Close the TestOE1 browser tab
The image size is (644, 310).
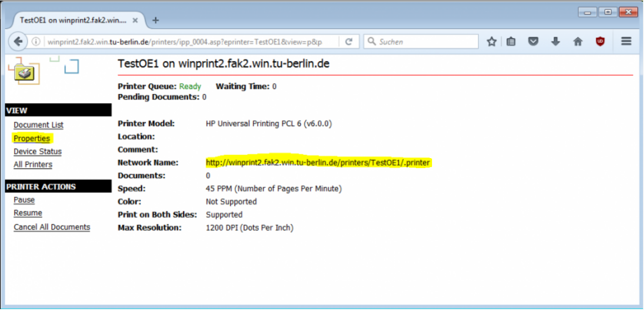pyautogui.click(x=135, y=20)
